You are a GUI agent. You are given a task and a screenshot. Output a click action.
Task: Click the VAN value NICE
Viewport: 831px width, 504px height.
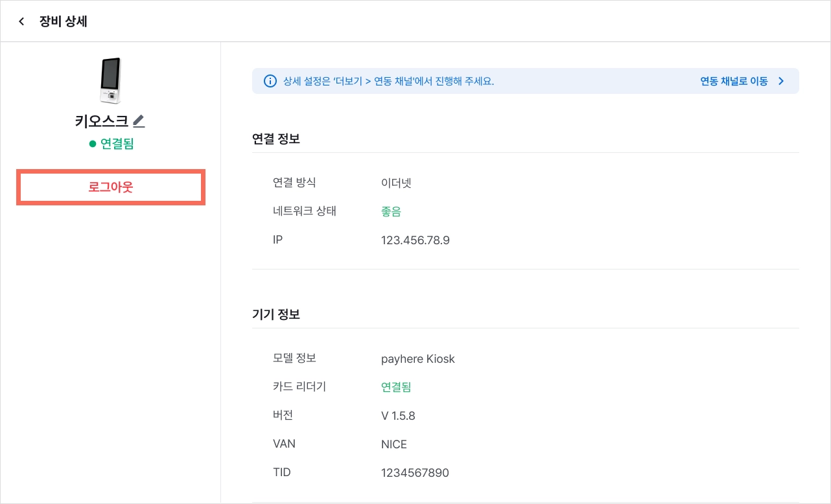(394, 444)
